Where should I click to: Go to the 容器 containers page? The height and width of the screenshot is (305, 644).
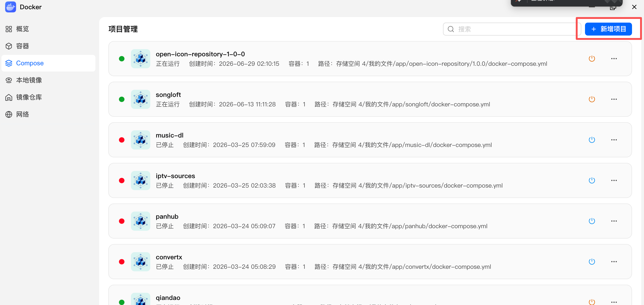[x=48, y=46]
